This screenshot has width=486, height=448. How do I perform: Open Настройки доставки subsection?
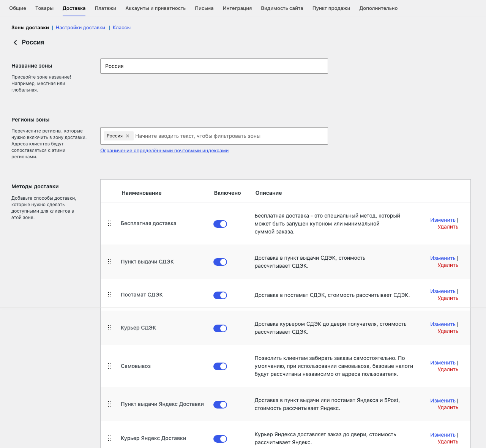[x=80, y=28]
